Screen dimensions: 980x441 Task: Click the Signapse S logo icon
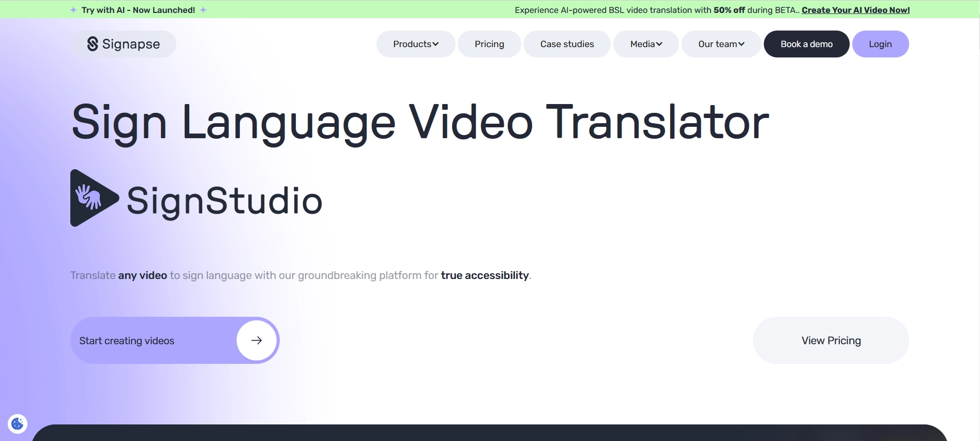coord(92,44)
